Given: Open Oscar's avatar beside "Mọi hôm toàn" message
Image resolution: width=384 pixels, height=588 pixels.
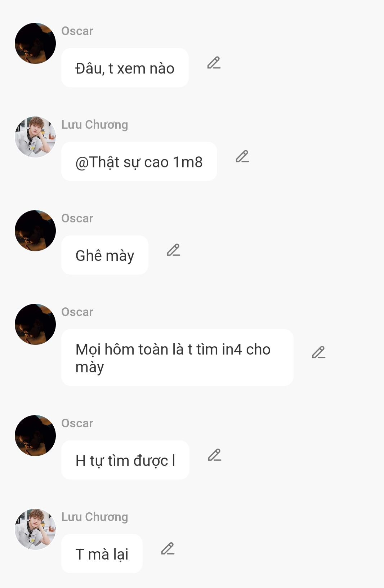Looking at the screenshot, I should coord(35,324).
